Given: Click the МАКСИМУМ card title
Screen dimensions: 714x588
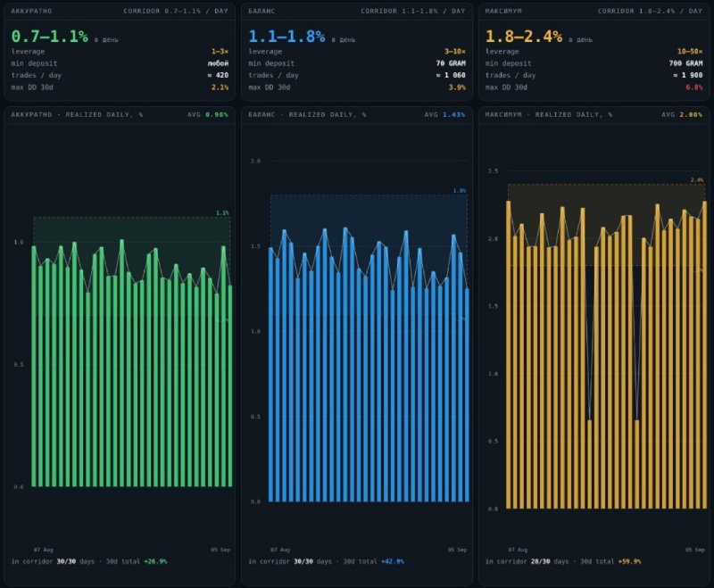Looking at the screenshot, I should (503, 11).
